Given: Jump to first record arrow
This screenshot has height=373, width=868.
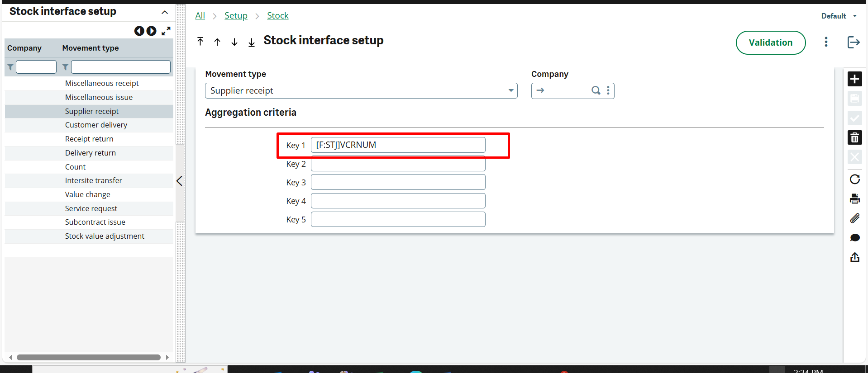Looking at the screenshot, I should [200, 42].
